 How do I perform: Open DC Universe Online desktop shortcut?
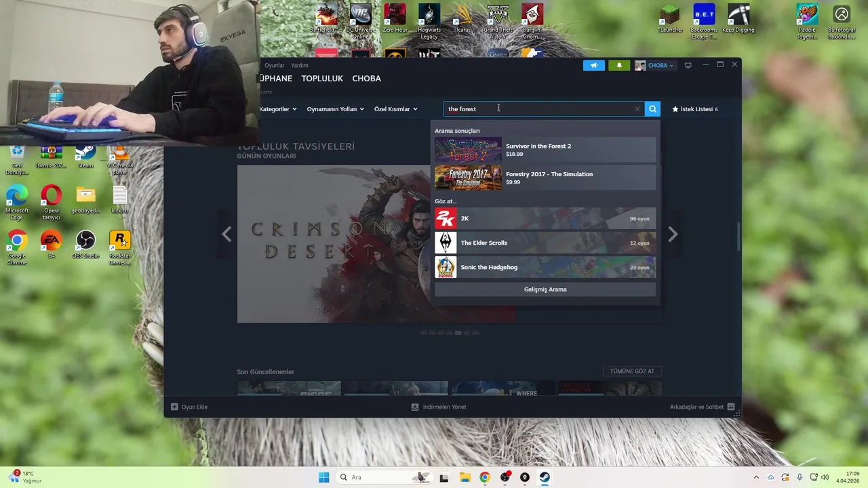click(x=361, y=22)
